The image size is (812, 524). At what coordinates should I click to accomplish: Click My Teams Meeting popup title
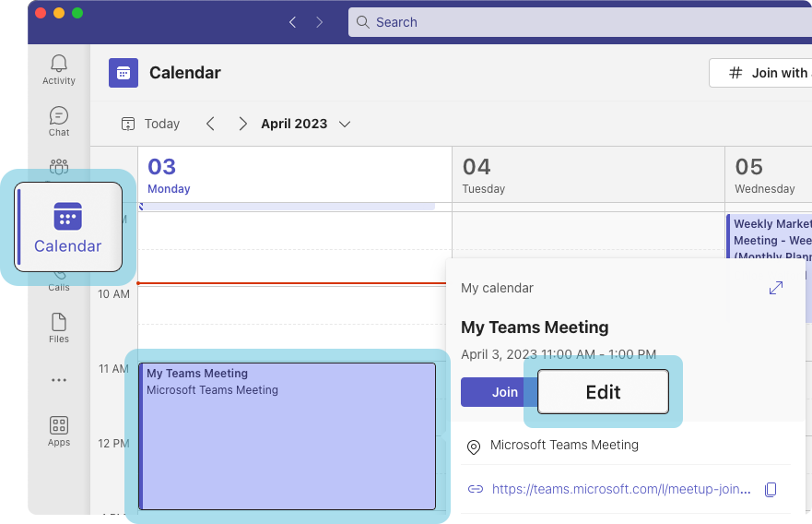535,327
